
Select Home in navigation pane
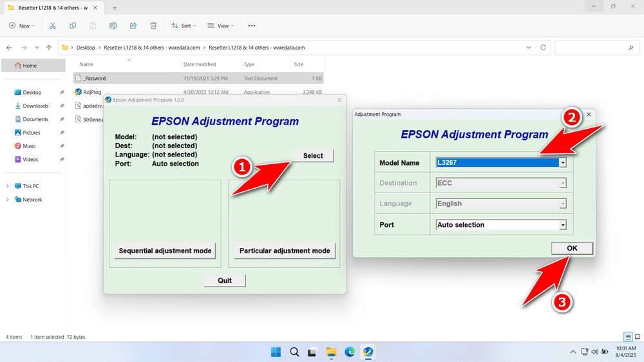point(33,65)
